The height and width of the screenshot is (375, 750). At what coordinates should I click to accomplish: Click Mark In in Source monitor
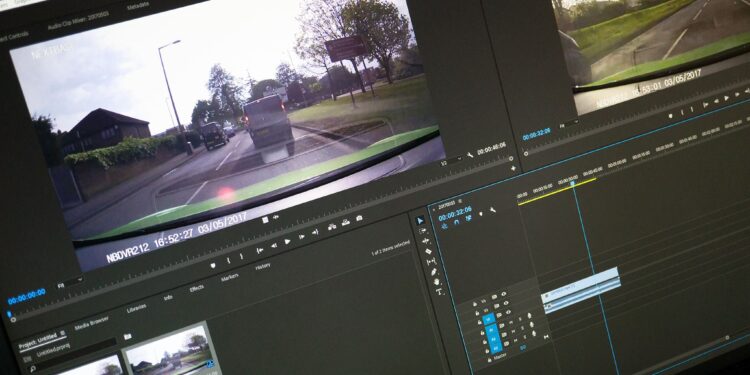click(x=229, y=260)
